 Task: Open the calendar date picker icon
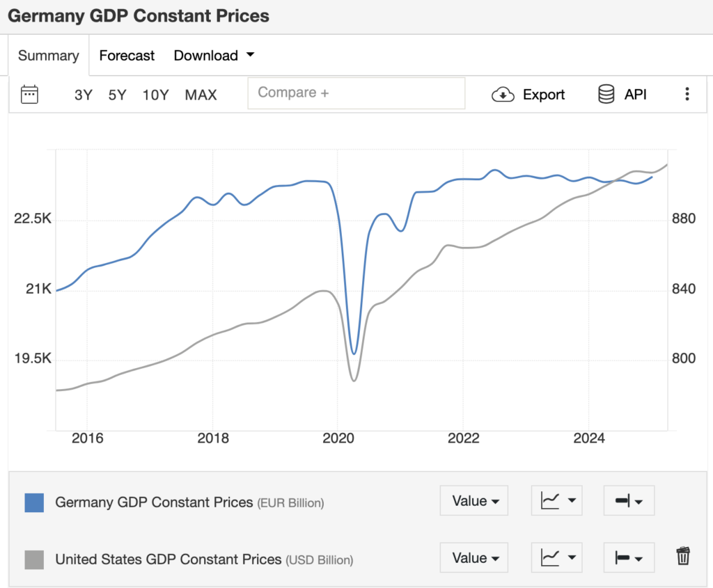coord(29,95)
